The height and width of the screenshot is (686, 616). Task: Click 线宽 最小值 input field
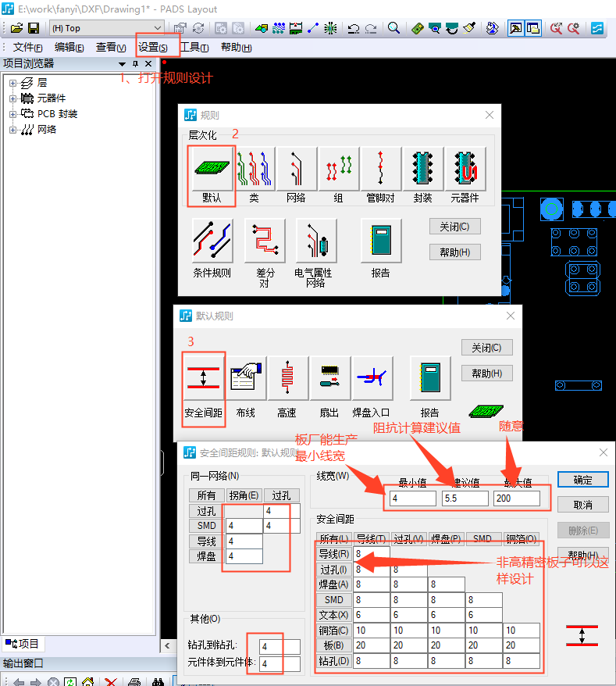[x=413, y=498]
